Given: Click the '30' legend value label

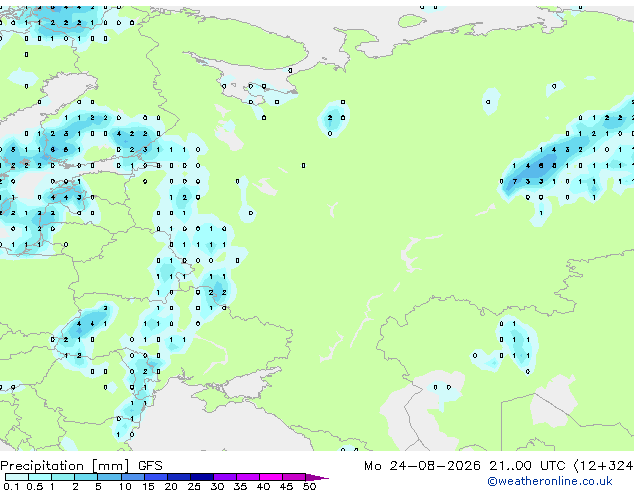Looking at the screenshot, I should click(217, 486).
